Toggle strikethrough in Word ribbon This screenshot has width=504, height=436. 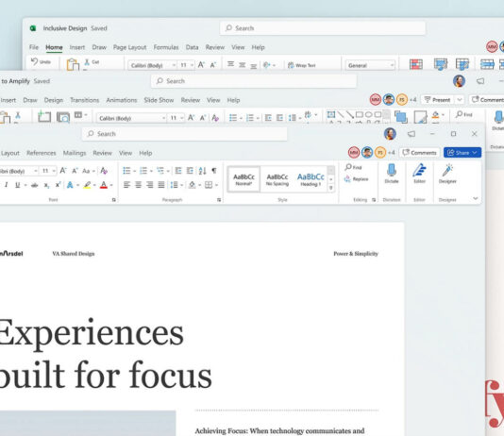pyautogui.click(x=34, y=185)
